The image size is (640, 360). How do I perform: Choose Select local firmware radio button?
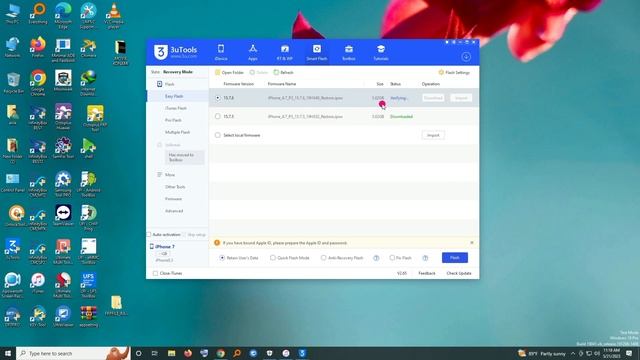[x=218, y=135]
